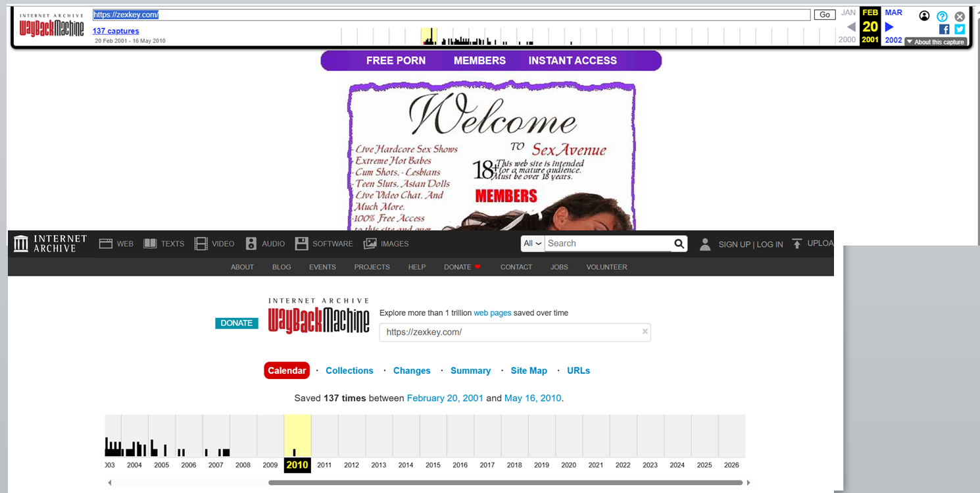Jump to MAR capture in the toolbar

[x=893, y=13]
